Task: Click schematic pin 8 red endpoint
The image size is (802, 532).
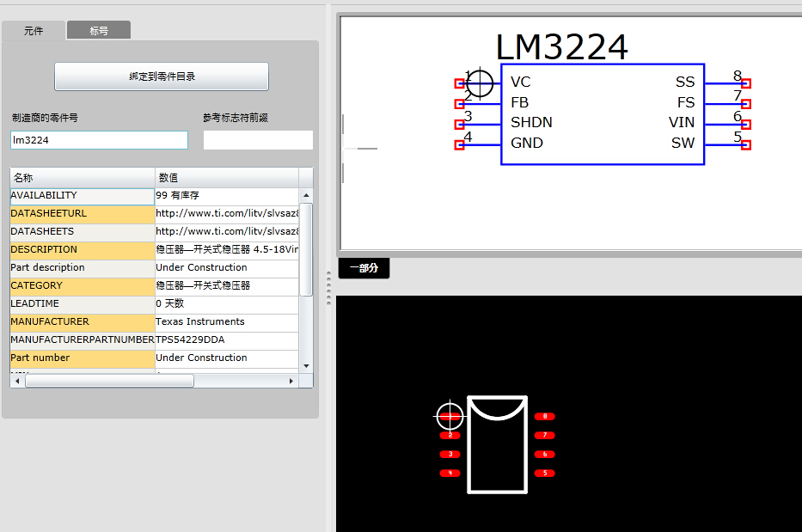Action: [746, 83]
